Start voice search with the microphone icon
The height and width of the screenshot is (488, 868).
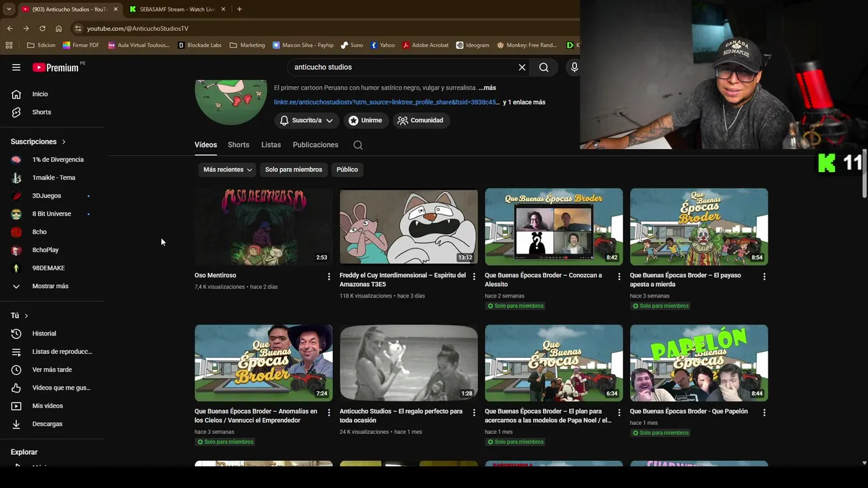pos(574,67)
